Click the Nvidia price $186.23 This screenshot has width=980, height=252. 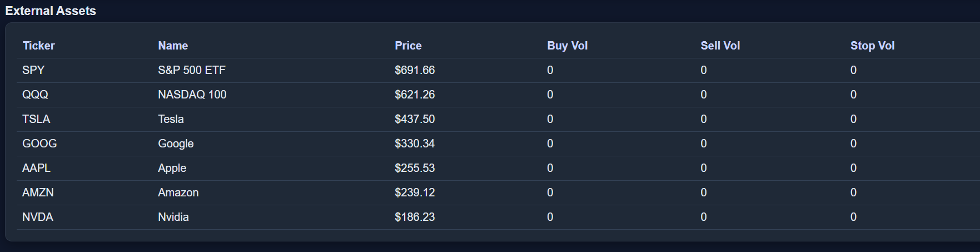(415, 217)
